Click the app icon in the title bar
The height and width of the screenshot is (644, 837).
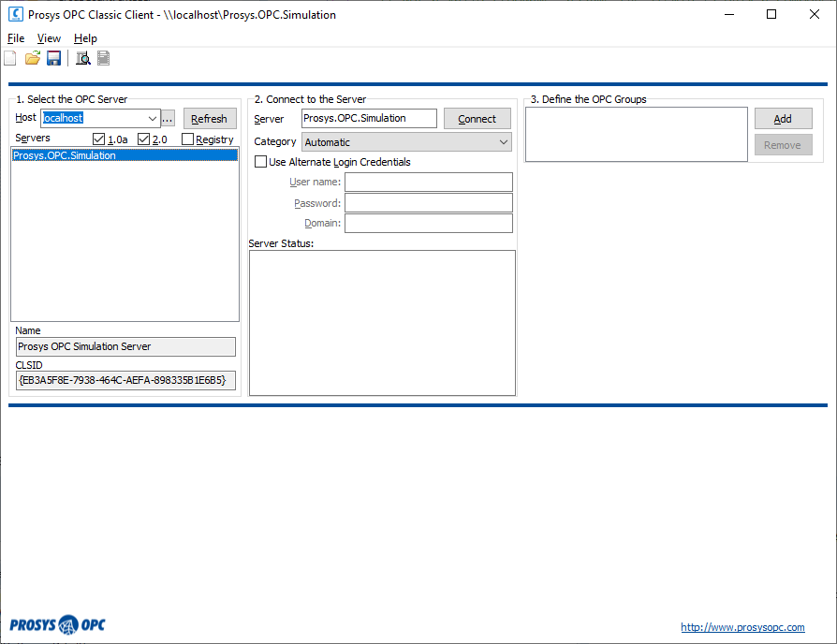16,14
